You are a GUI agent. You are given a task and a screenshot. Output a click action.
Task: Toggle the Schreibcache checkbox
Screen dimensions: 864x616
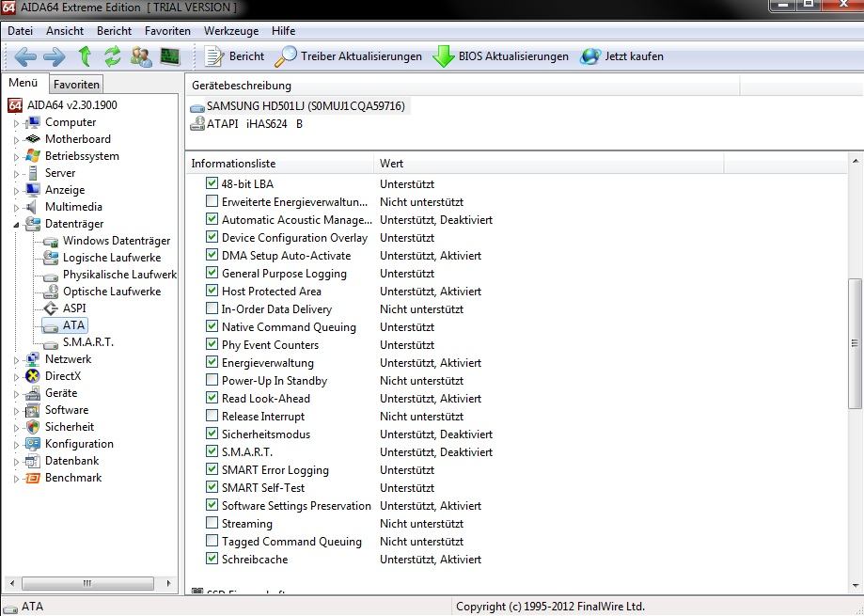point(212,558)
